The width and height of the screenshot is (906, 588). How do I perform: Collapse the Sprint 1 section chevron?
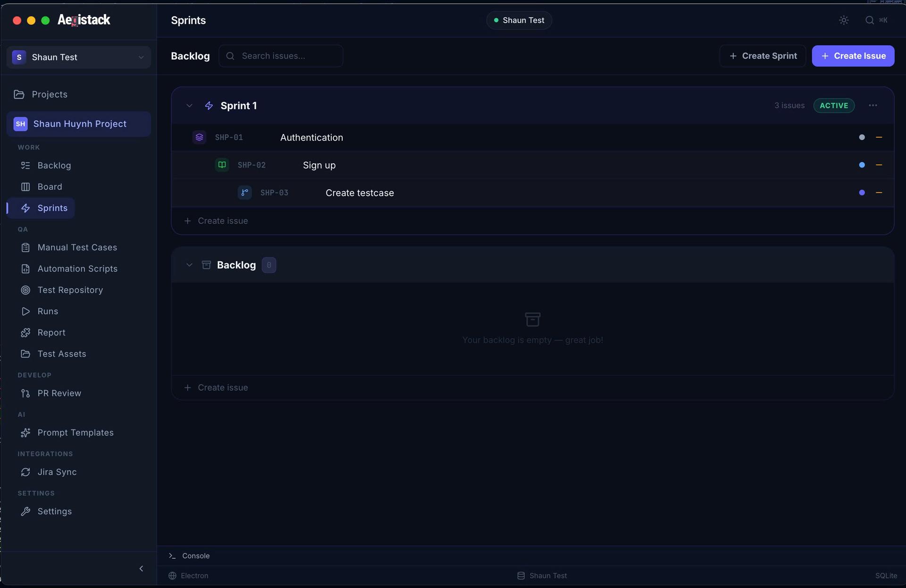pyautogui.click(x=189, y=106)
